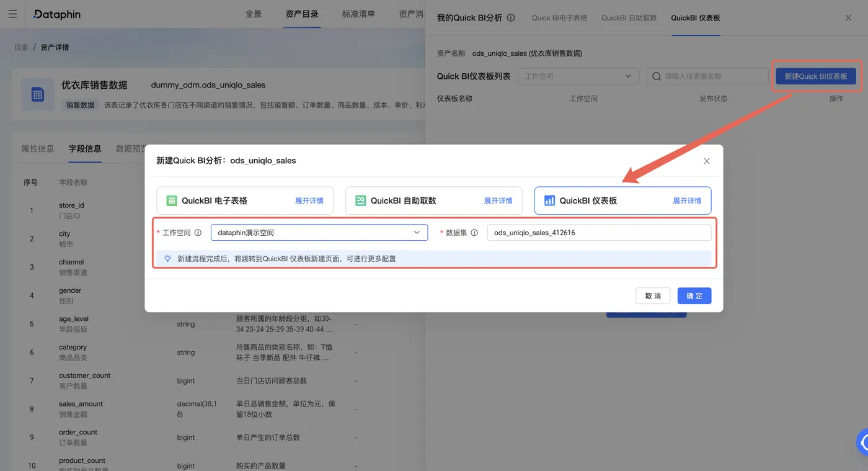Click the sales_amount field name

81,404
